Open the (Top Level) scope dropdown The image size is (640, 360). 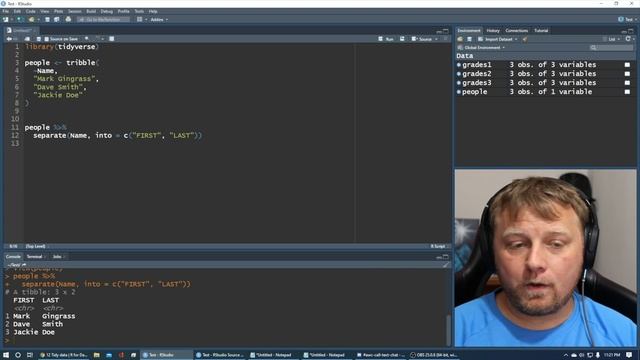[37, 246]
